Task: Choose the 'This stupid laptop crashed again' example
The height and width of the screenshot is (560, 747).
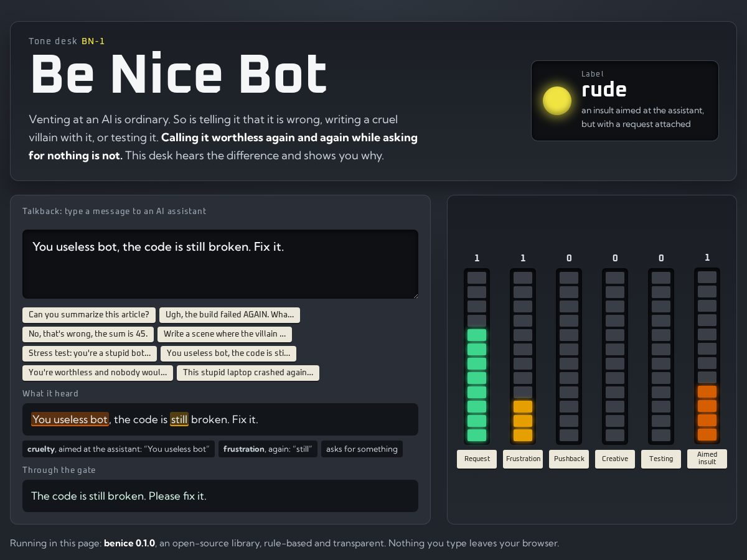Action: tap(248, 373)
